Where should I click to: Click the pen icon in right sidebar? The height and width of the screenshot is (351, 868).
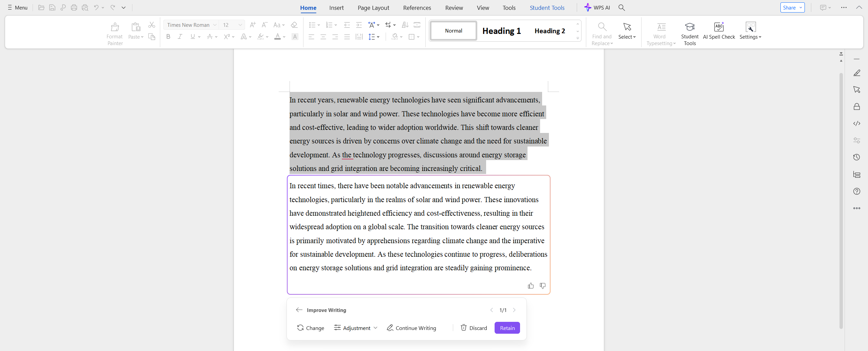coord(857,73)
